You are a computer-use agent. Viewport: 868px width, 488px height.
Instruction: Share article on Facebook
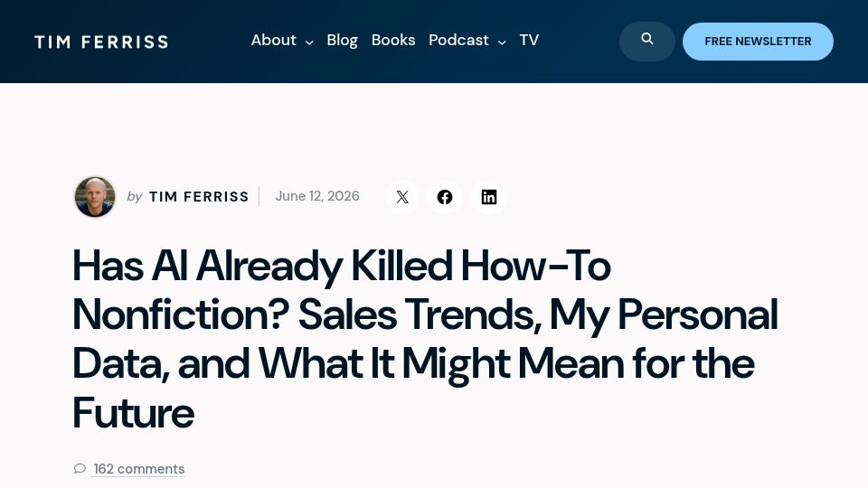pos(445,197)
